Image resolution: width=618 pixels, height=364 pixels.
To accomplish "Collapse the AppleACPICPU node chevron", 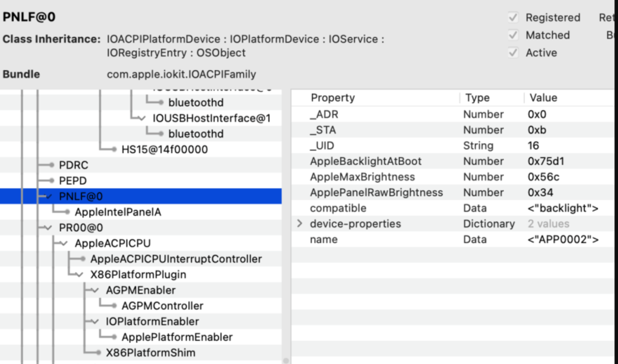I will tap(64, 243).
